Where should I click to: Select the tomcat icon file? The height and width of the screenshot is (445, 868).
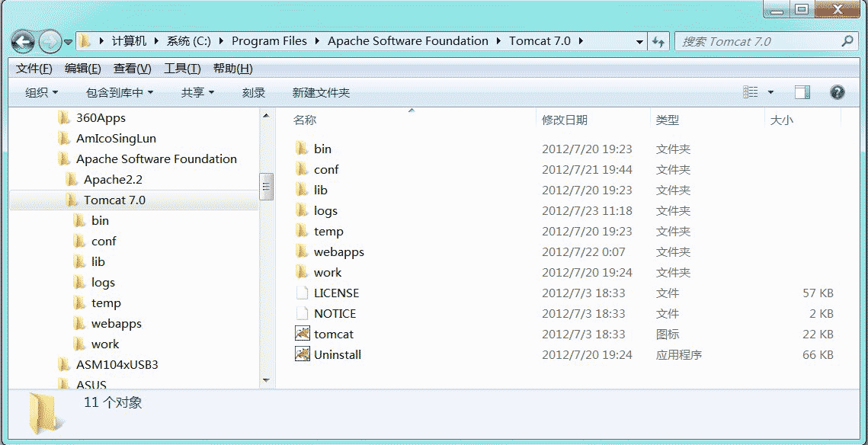[x=303, y=334]
